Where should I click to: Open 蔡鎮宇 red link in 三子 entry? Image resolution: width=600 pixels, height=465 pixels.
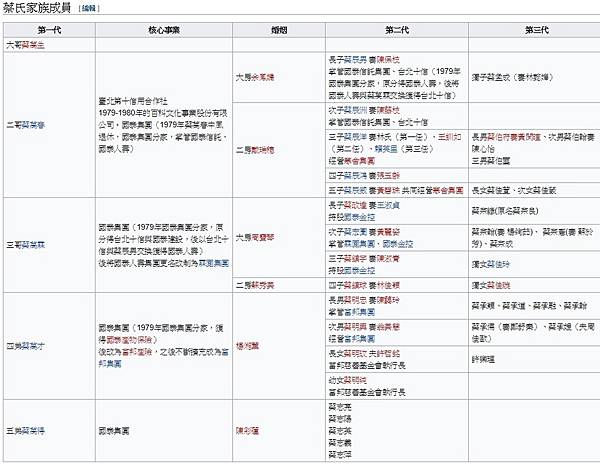pyautogui.click(x=355, y=259)
